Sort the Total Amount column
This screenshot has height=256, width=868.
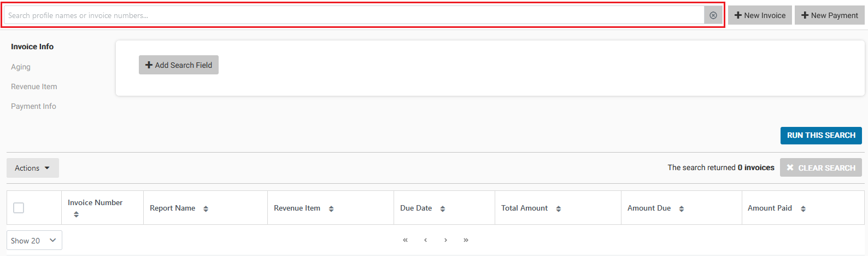pos(558,208)
